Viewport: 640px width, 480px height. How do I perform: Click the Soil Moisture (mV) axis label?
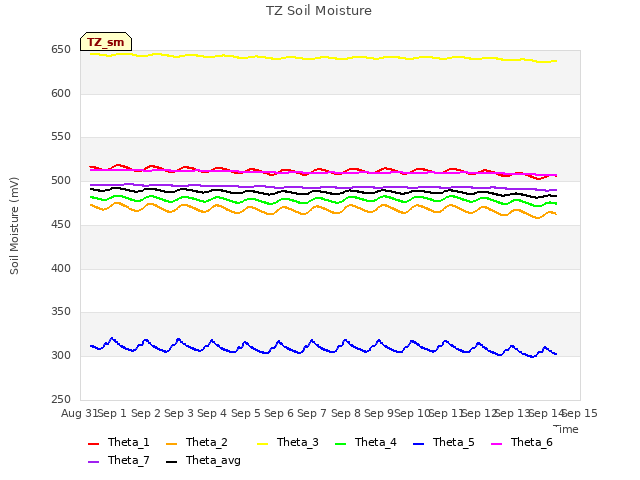(14, 226)
